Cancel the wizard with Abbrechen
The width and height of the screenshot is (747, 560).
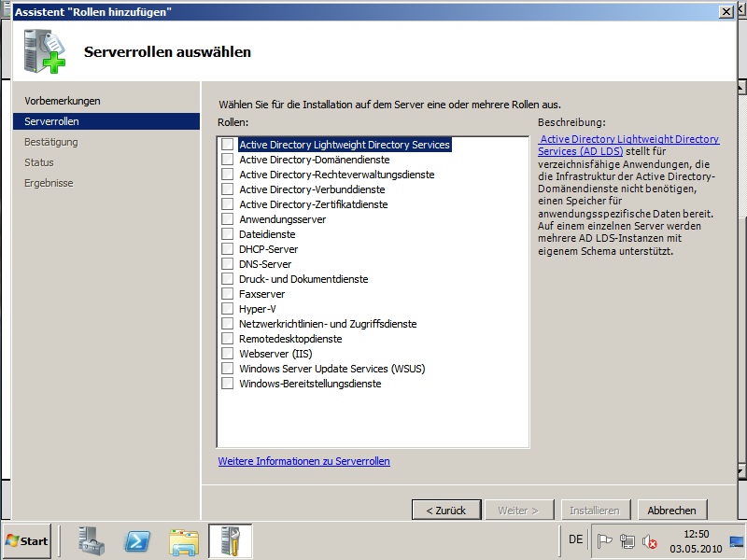click(x=671, y=510)
